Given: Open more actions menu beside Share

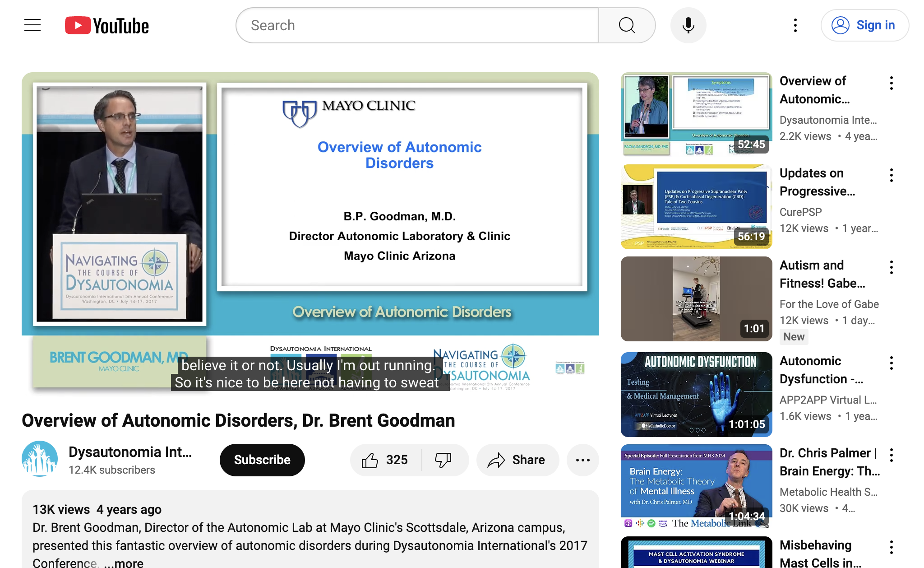Looking at the screenshot, I should click(582, 460).
